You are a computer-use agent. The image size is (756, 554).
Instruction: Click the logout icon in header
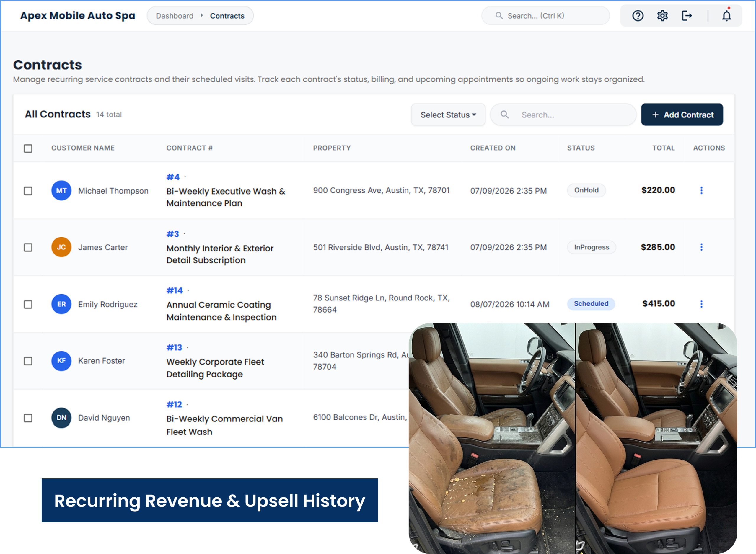tap(687, 16)
